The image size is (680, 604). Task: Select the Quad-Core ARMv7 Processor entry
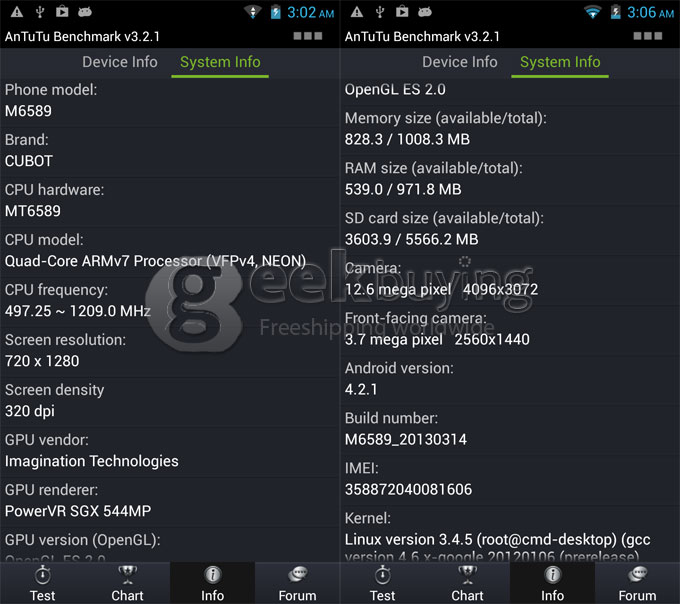coord(155,261)
